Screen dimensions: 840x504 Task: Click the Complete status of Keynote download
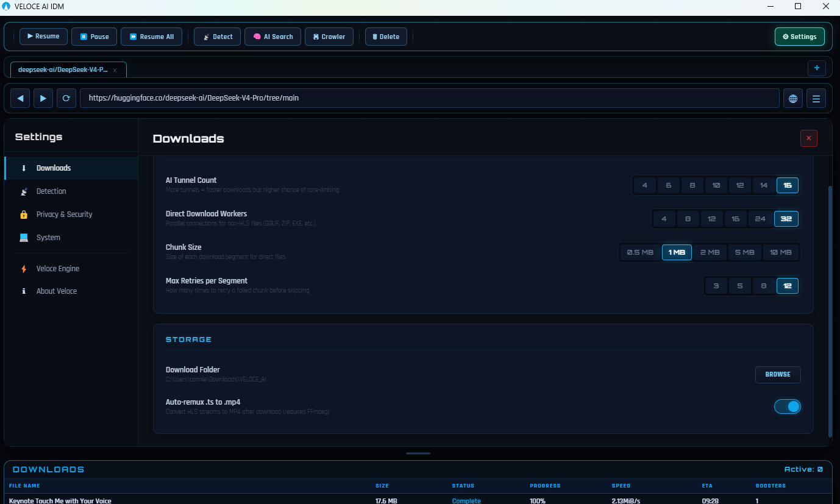point(466,501)
